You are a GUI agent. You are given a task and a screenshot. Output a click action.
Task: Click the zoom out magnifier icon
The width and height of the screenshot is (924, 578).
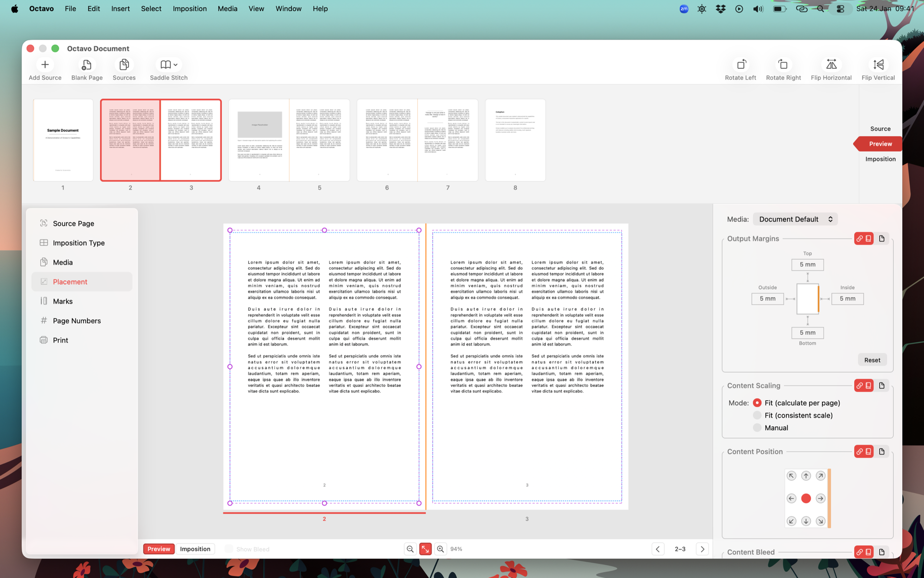point(410,549)
